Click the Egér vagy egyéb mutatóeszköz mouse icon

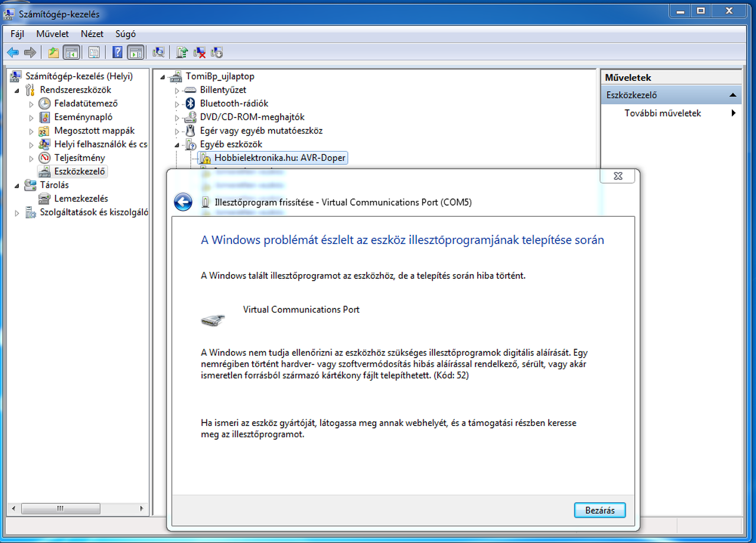coord(190,131)
